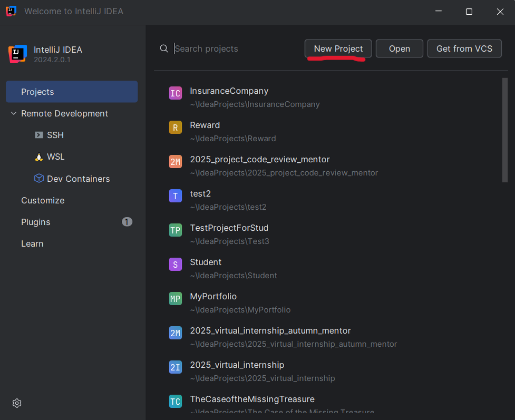Open the MyPortfolio project
The image size is (515, 420).
point(213,297)
